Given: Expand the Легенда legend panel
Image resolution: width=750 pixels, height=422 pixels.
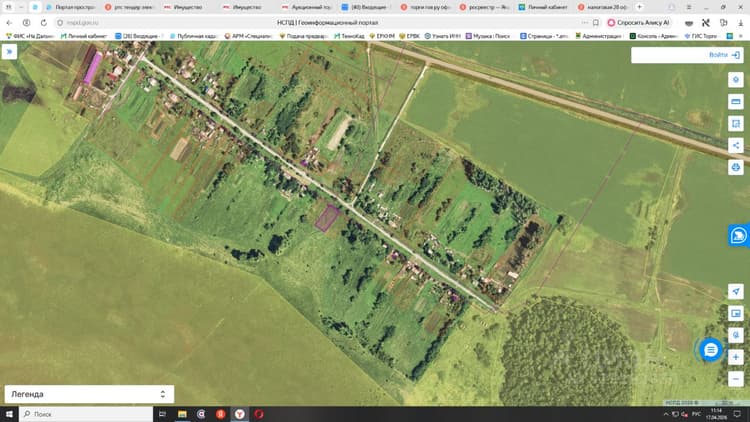Looking at the screenshot, I should click(x=89, y=394).
